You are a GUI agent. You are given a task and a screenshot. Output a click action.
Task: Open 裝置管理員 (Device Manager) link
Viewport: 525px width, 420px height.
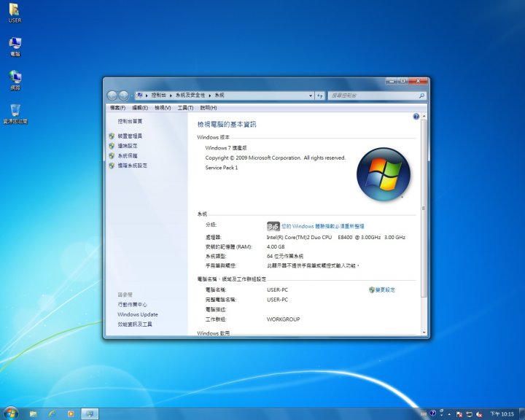pyautogui.click(x=130, y=136)
